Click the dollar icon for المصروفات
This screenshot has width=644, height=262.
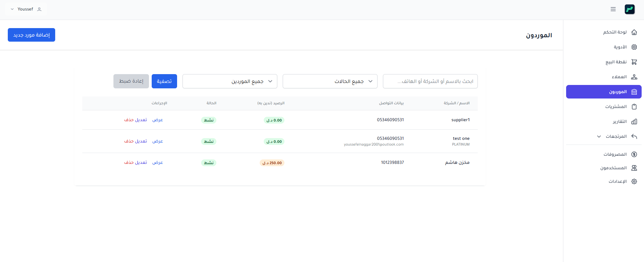click(x=634, y=154)
